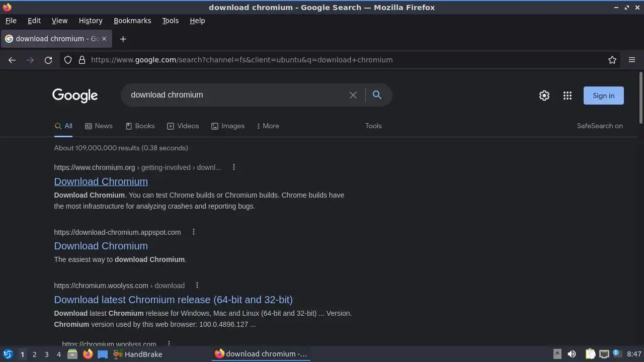The image size is (644, 362).
Task: Switch to the Books results tab
Action: (x=140, y=126)
